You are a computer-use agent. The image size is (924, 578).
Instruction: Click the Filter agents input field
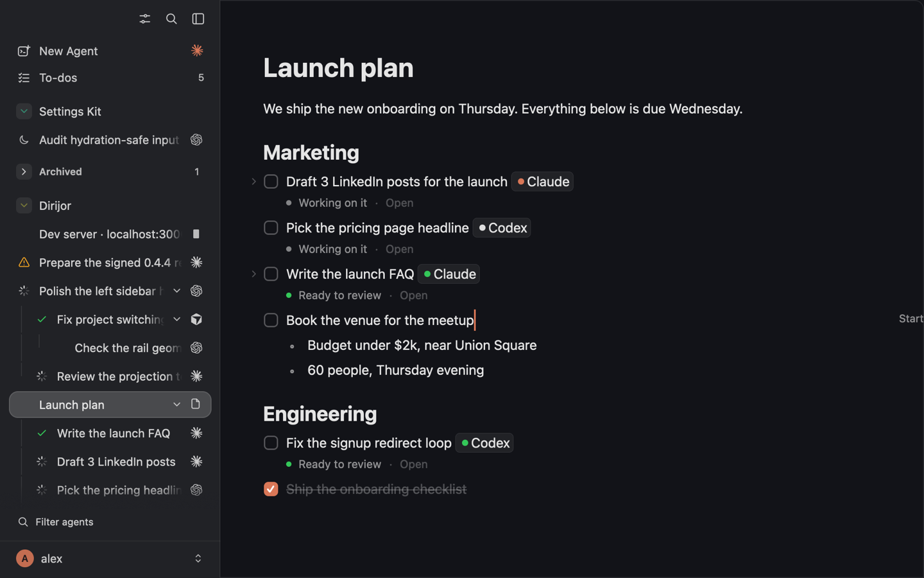[x=110, y=522]
